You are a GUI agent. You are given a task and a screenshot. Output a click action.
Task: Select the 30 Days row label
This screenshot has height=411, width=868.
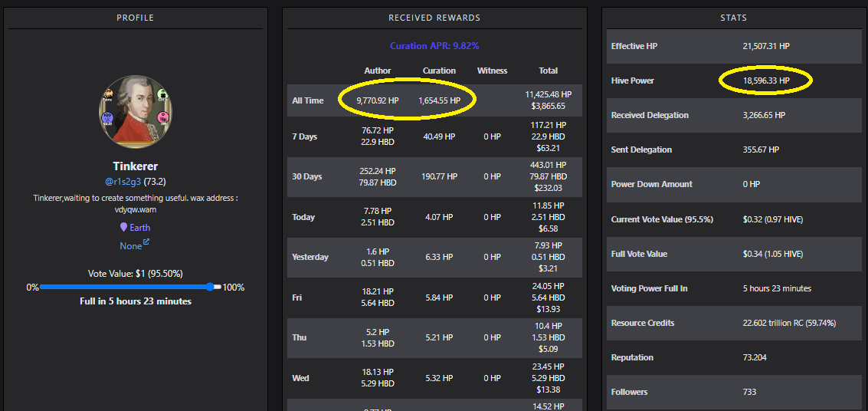(307, 176)
